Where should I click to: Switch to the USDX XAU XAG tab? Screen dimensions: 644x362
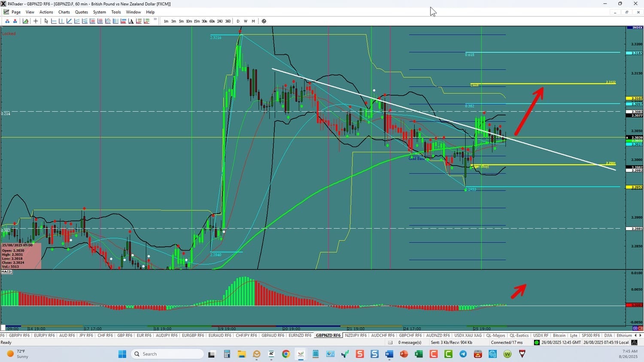click(x=468, y=335)
